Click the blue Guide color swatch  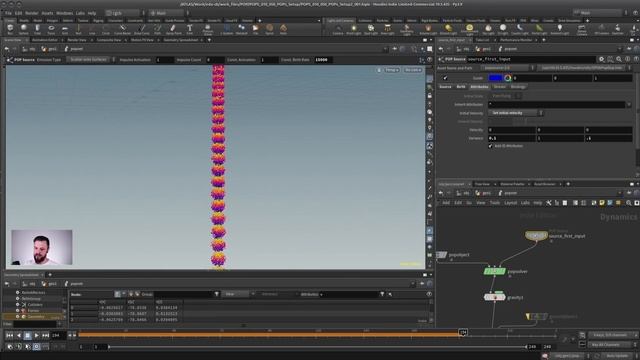495,78
